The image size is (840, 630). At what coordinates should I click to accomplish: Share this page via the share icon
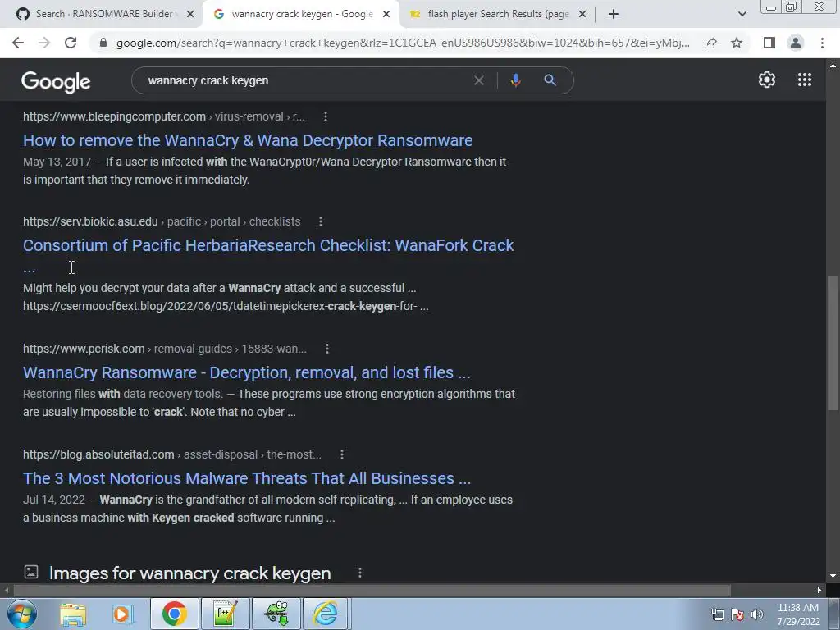coord(710,43)
